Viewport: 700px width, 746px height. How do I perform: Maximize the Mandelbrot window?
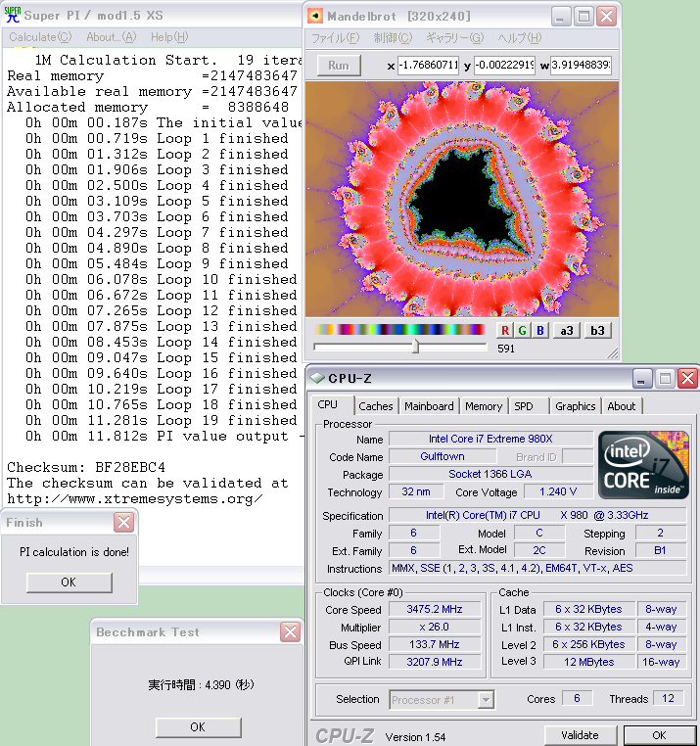(x=583, y=17)
